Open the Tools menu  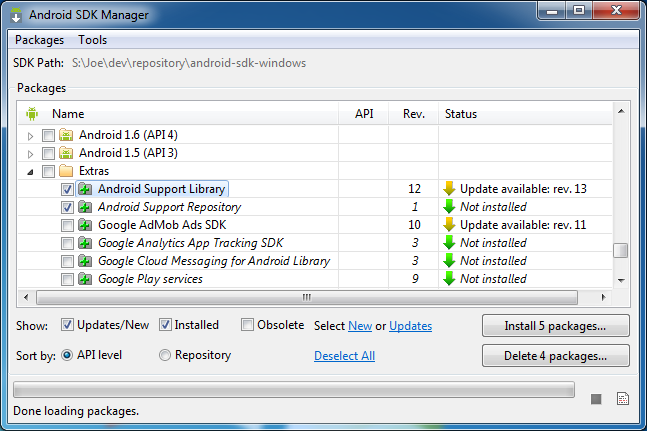92,40
